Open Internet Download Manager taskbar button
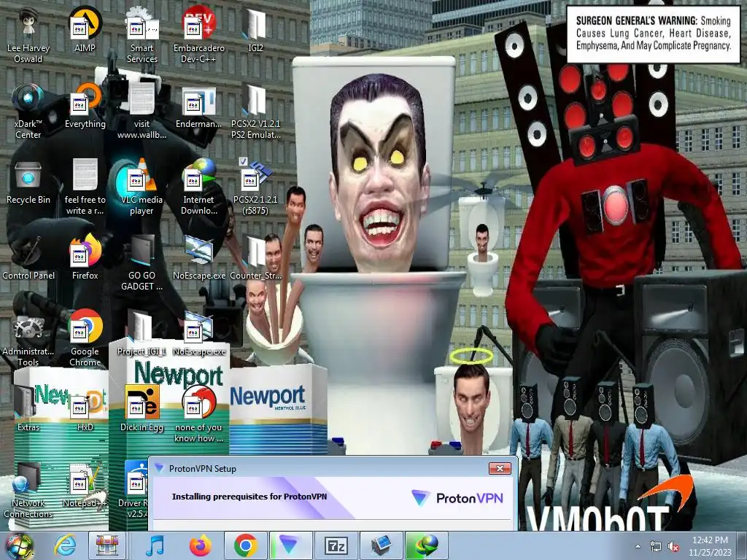747x560 pixels. click(426, 545)
